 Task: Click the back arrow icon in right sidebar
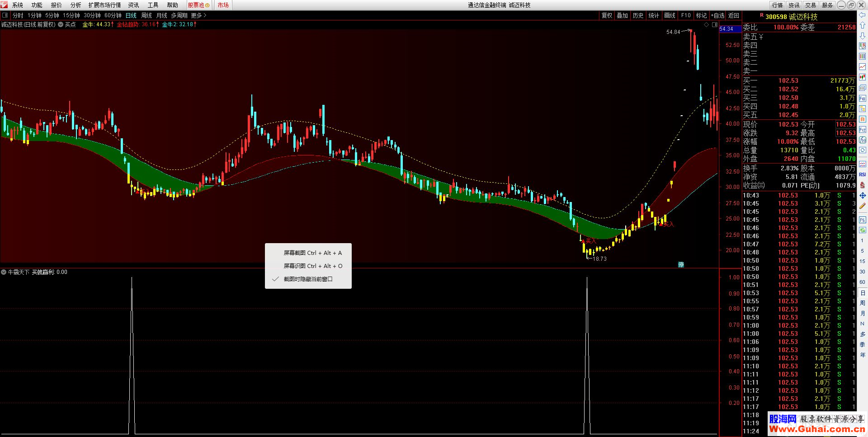point(863,15)
